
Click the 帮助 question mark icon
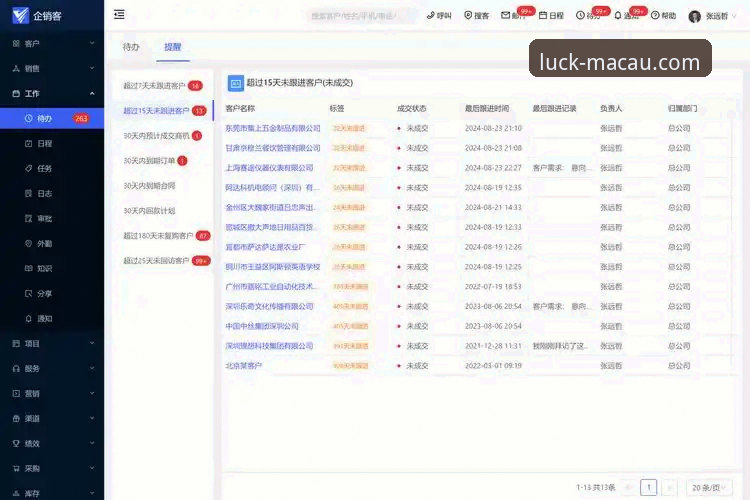[655, 15]
